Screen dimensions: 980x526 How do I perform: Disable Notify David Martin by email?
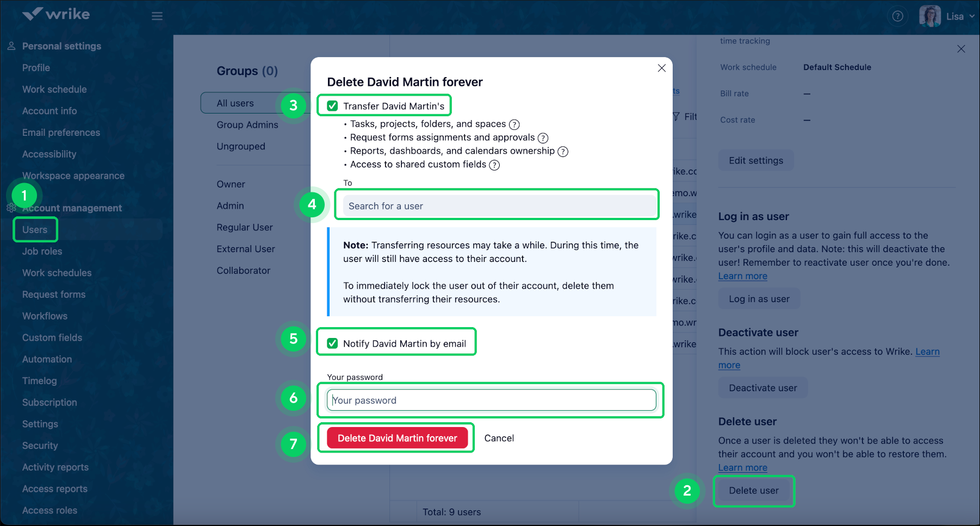(332, 343)
